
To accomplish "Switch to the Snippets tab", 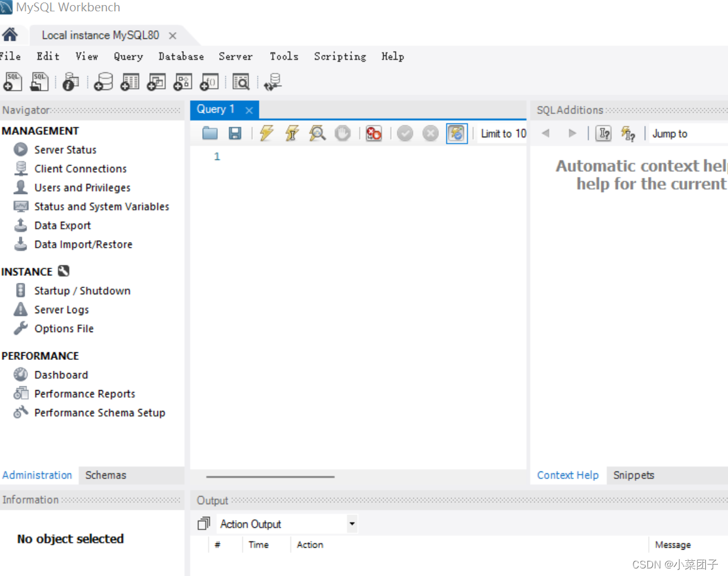I will click(634, 475).
